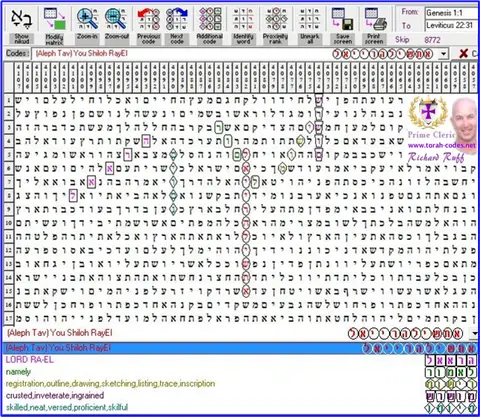Click the Hebrew letters beside 'namely'
Viewport: 480px width, 417px height.
450,372
